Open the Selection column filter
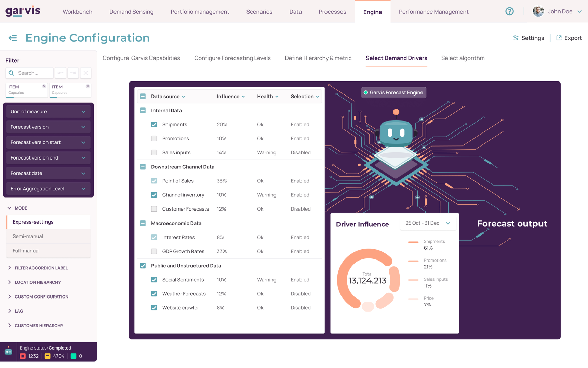Image resolution: width=588 pixels, height=368 pixels. click(x=305, y=97)
